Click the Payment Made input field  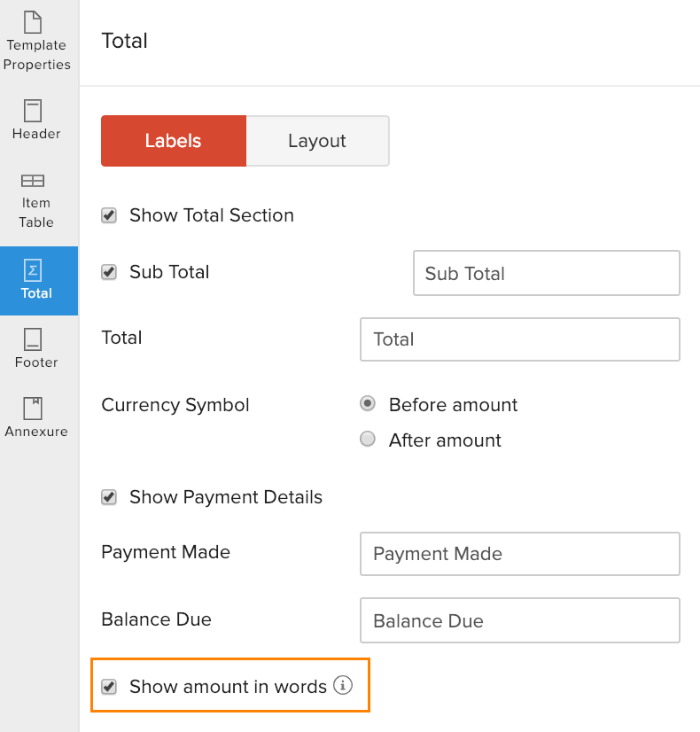pos(519,554)
